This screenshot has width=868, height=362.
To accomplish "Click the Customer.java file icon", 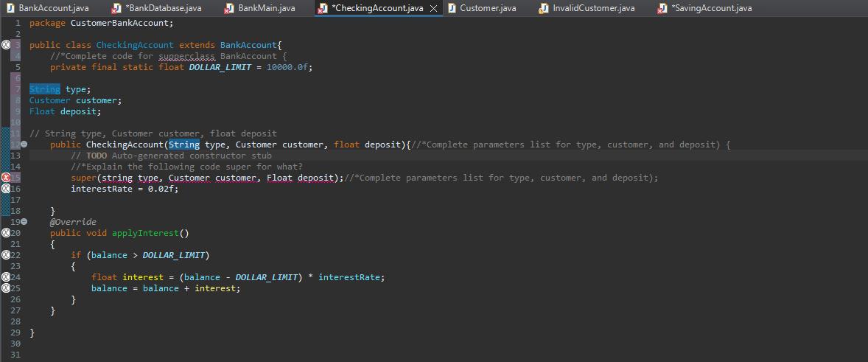I will pyautogui.click(x=452, y=8).
